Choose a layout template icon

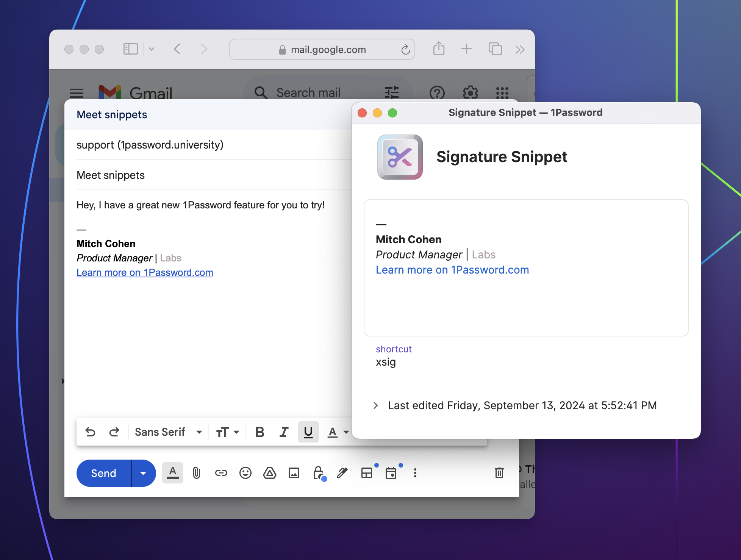[367, 473]
